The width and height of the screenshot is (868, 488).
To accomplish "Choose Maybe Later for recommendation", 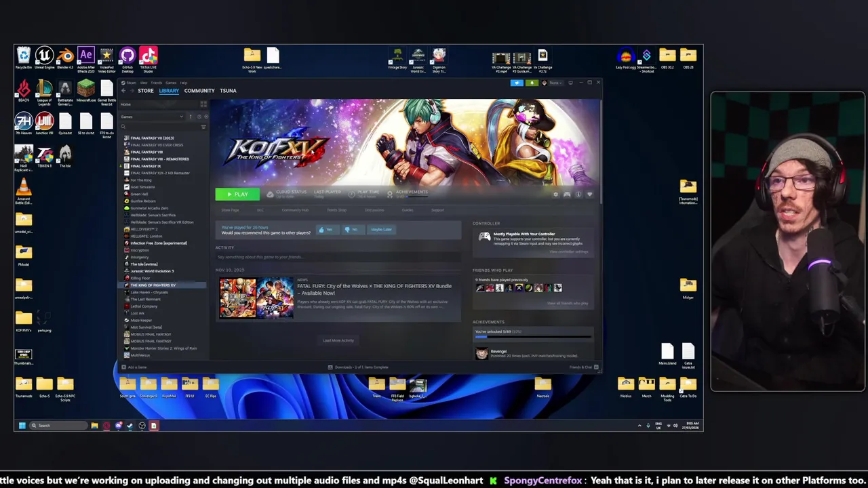I will 381,229.
